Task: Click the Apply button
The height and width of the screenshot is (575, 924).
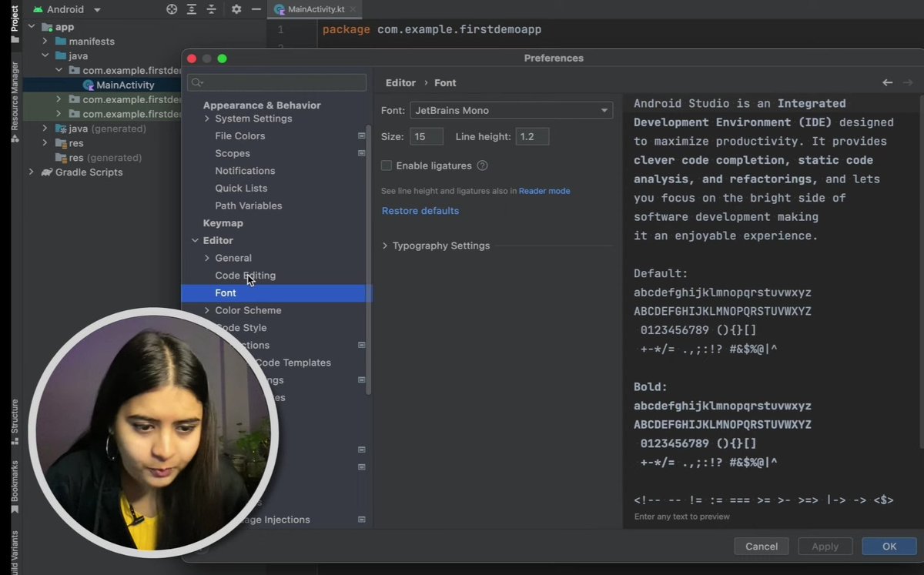Action: pyautogui.click(x=825, y=547)
